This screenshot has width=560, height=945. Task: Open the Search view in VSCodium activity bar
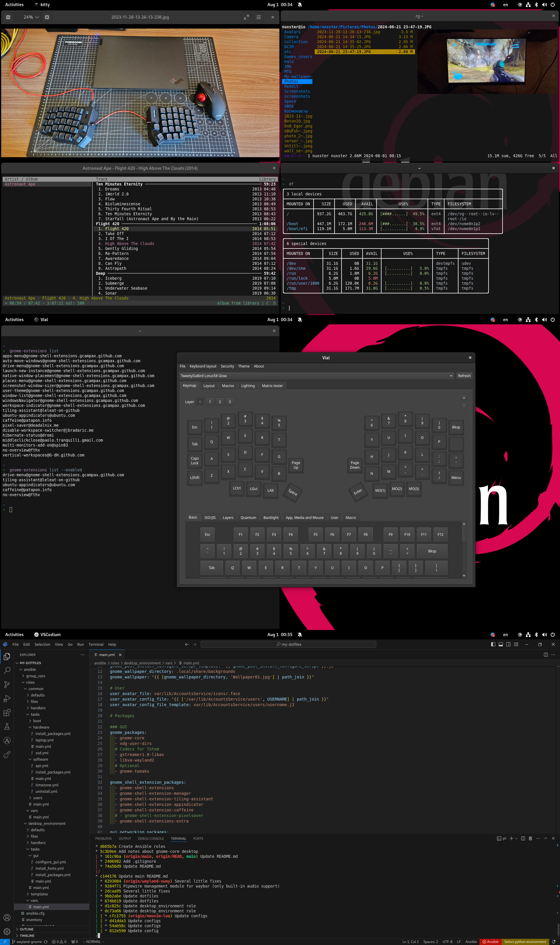click(7, 670)
